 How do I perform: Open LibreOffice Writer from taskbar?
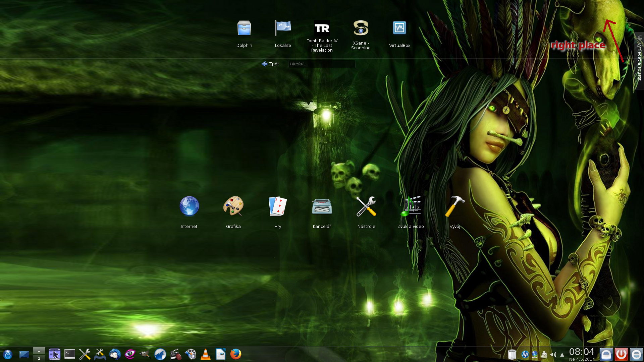[x=221, y=354]
